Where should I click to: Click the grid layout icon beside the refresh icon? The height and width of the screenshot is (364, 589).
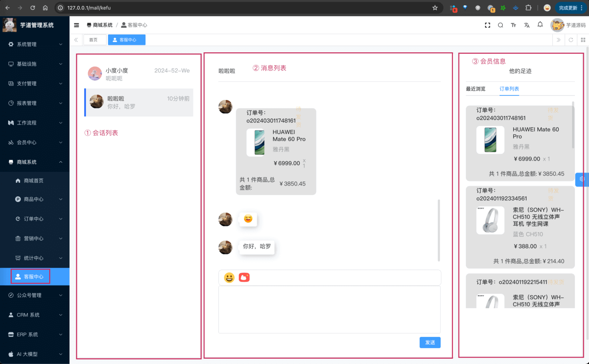pyautogui.click(x=583, y=40)
